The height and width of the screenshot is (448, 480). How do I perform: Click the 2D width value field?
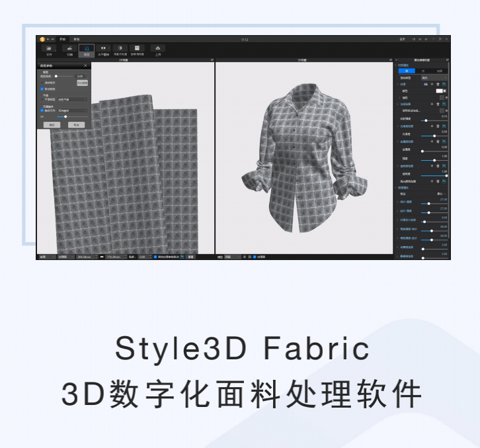pyautogui.click(x=86, y=257)
